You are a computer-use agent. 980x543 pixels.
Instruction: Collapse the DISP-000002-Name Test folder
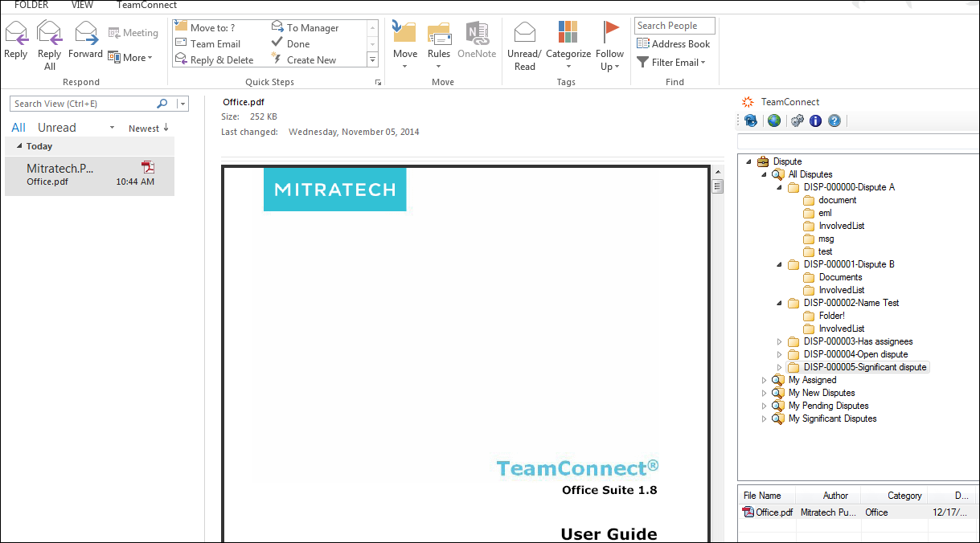tap(780, 303)
